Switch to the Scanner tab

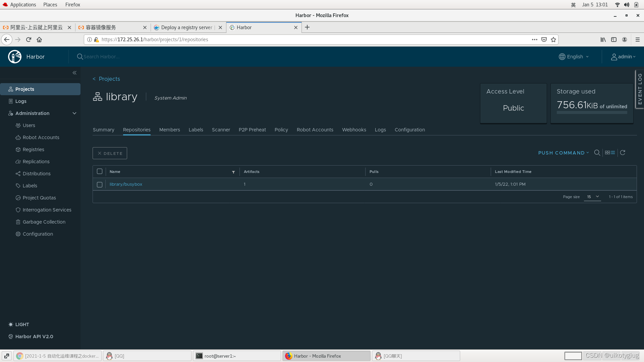pyautogui.click(x=221, y=129)
